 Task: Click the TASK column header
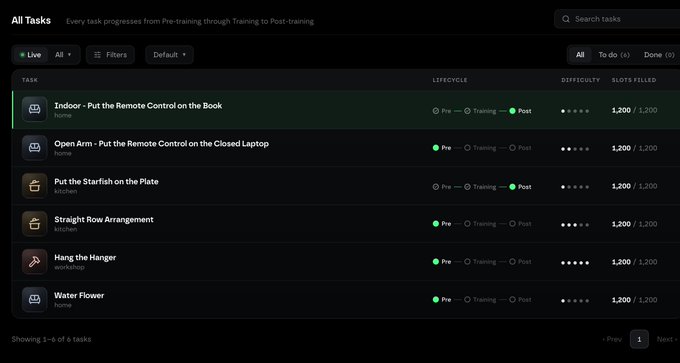pyautogui.click(x=30, y=80)
